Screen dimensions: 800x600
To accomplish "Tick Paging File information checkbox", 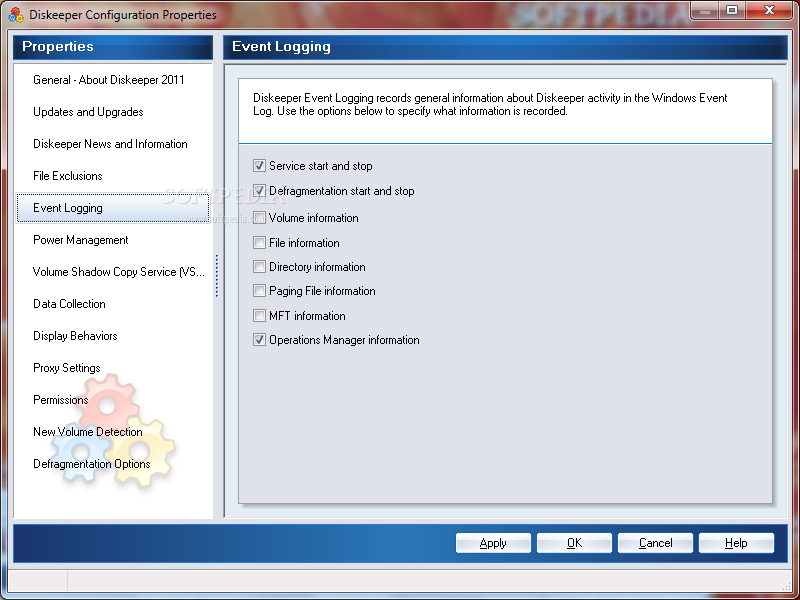I will pyautogui.click(x=259, y=291).
